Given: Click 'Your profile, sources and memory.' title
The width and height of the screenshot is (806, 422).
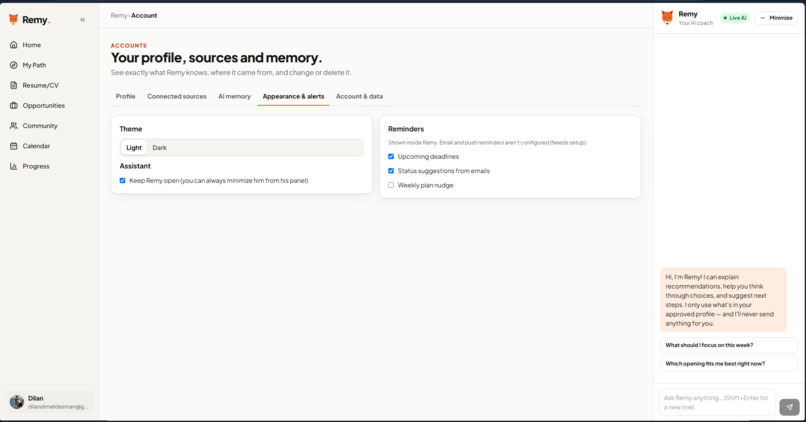Looking at the screenshot, I should tap(216, 58).
